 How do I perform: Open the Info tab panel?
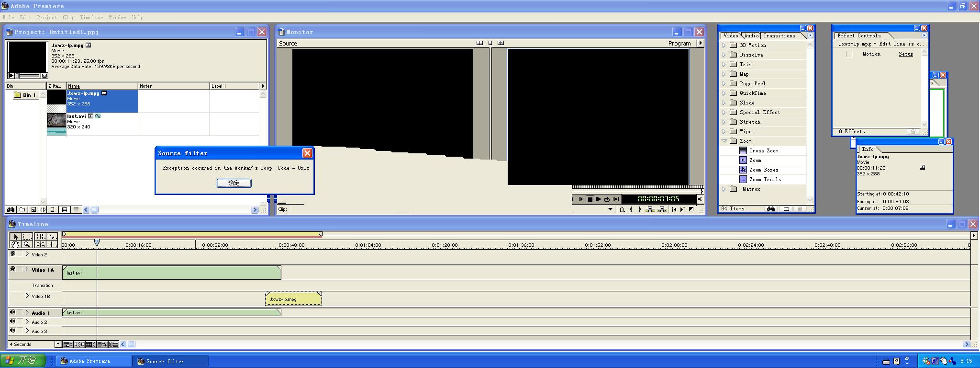pyautogui.click(x=868, y=149)
